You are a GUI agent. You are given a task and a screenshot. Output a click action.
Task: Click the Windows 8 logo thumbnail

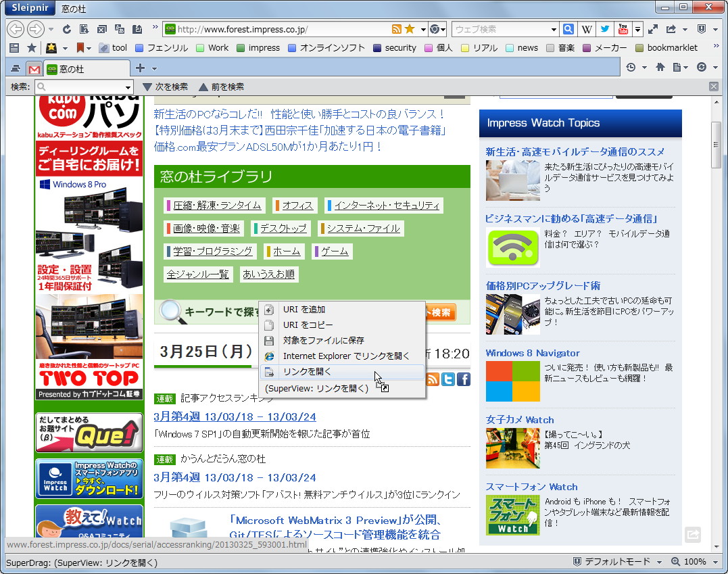512,381
